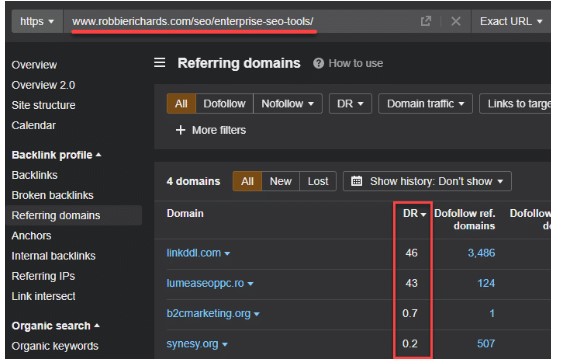Expand the lumeaseoppc.ro domain arrow
Image resolution: width=563 pixels, height=364 pixels.
(251, 284)
